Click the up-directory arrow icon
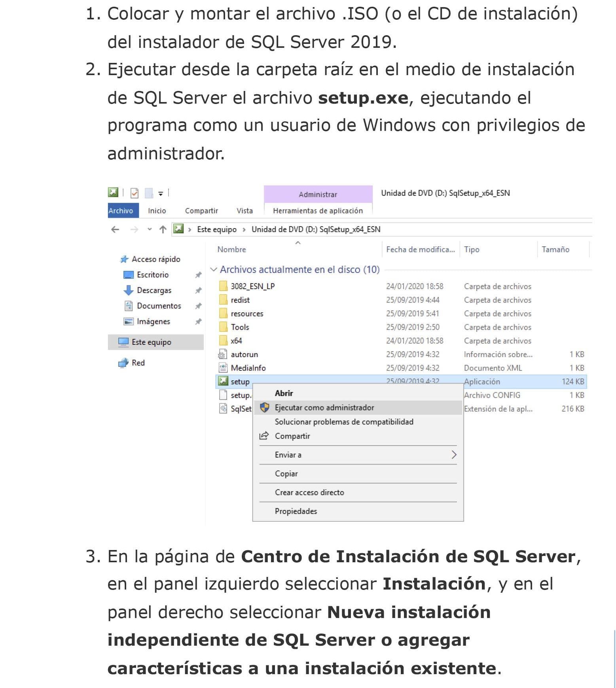 pyautogui.click(x=163, y=229)
